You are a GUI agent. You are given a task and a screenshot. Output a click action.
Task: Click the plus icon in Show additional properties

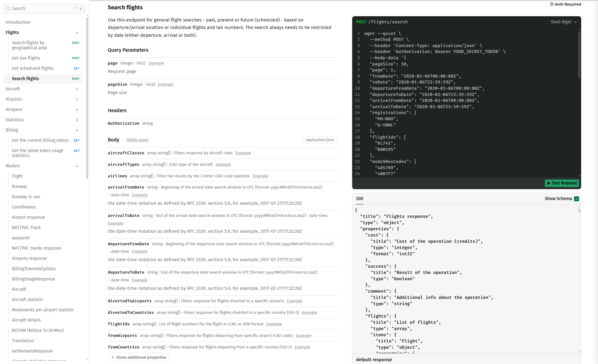113,357
